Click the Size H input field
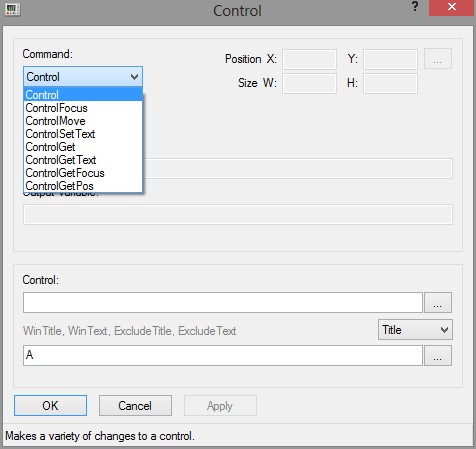 click(390, 83)
